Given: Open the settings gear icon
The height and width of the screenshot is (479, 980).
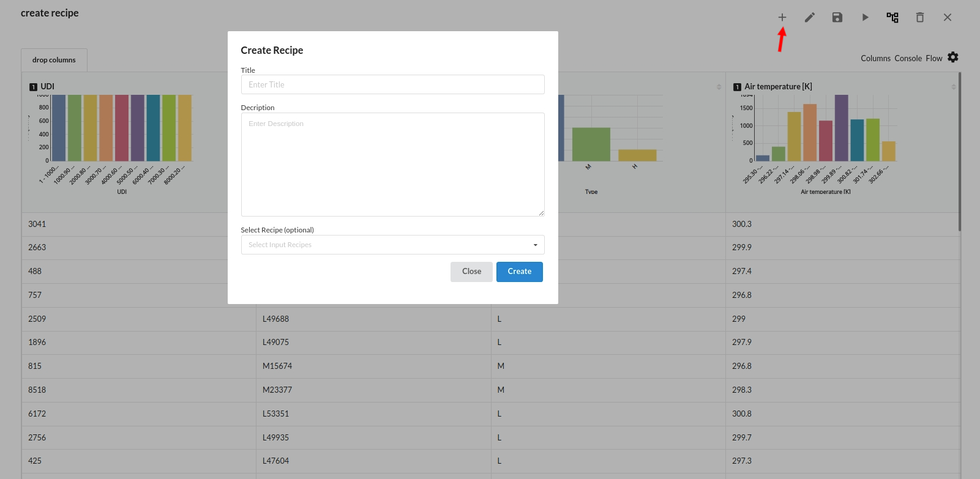Looking at the screenshot, I should [953, 57].
